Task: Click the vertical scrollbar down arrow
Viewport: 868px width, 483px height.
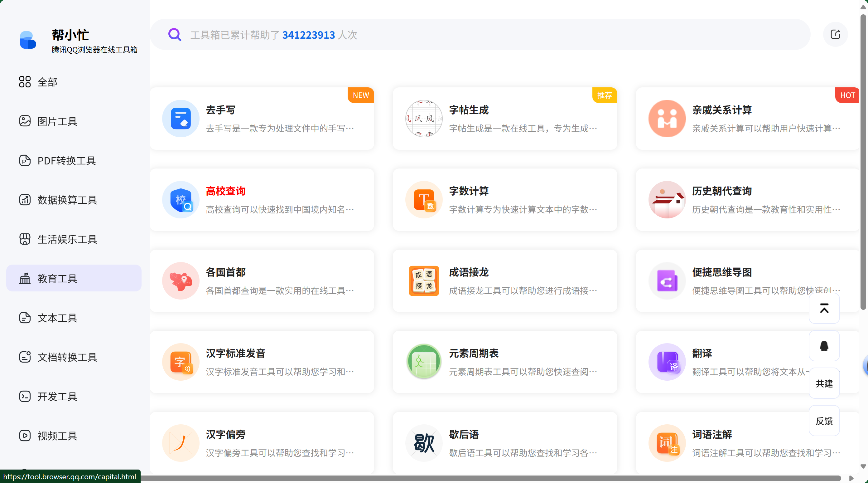Action: (863, 466)
